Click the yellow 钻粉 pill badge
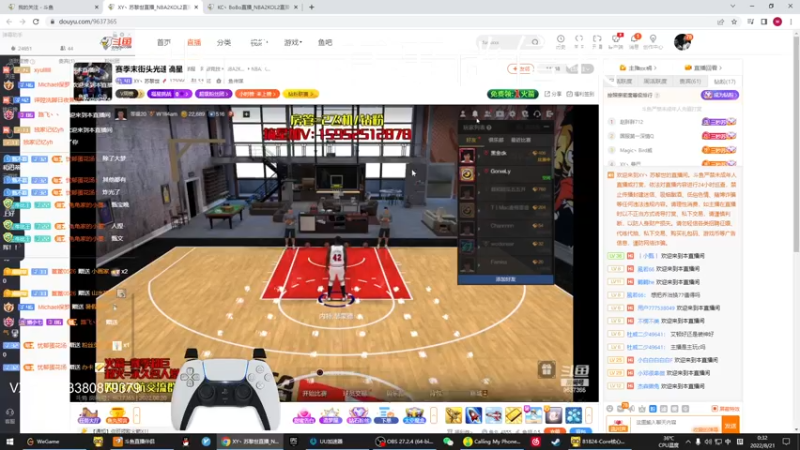Screen dimensions: 800x450 click(x=301, y=94)
